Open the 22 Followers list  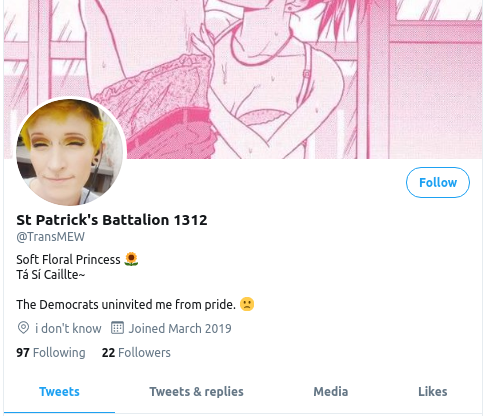(136, 353)
